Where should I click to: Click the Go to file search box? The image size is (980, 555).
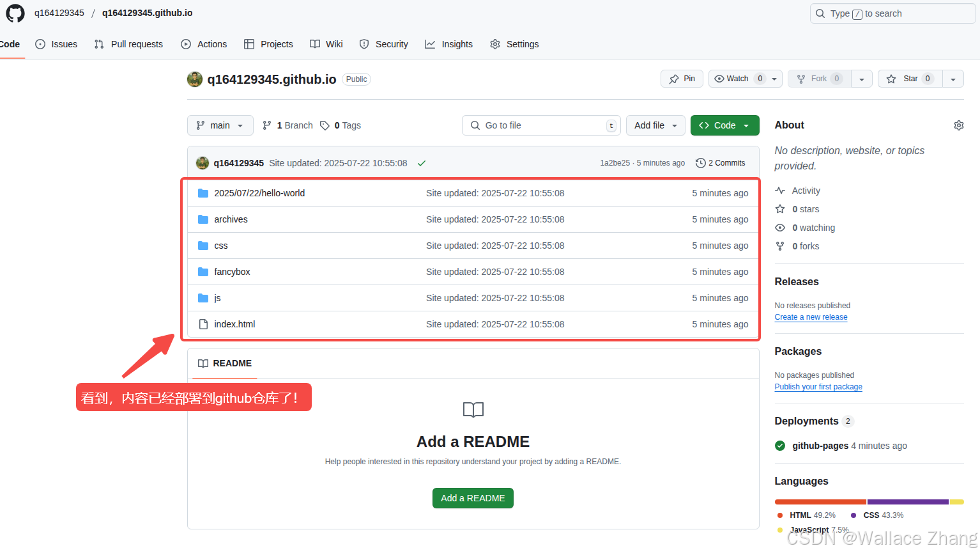tap(541, 125)
